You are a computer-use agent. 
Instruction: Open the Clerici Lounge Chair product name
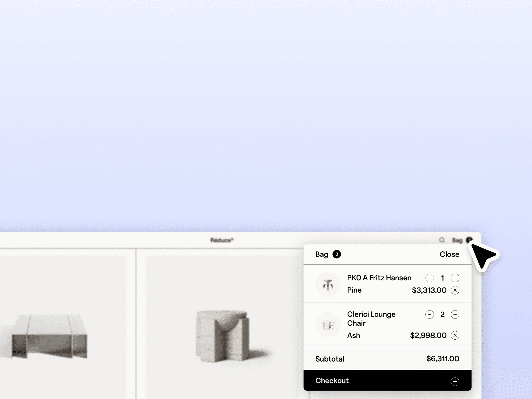coord(371,319)
